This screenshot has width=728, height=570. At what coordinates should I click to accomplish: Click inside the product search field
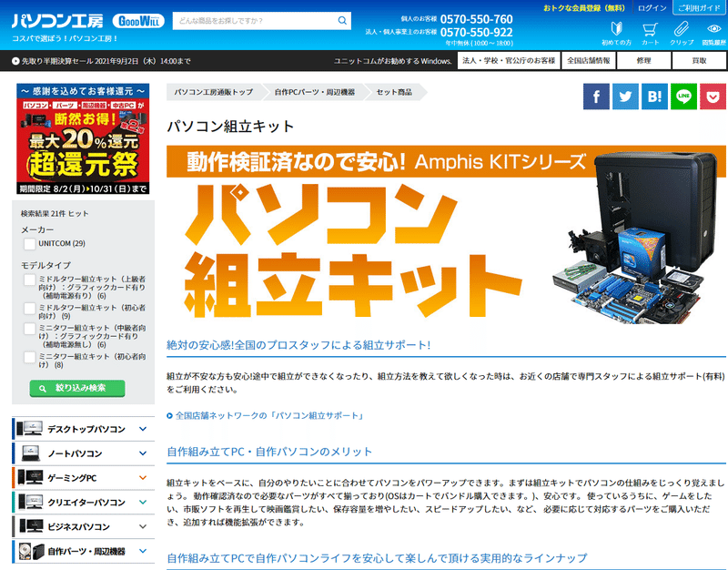pos(255,21)
